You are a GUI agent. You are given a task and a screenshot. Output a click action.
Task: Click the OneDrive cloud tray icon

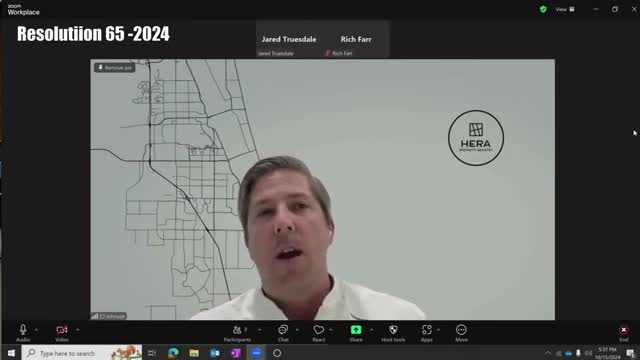(x=568, y=353)
